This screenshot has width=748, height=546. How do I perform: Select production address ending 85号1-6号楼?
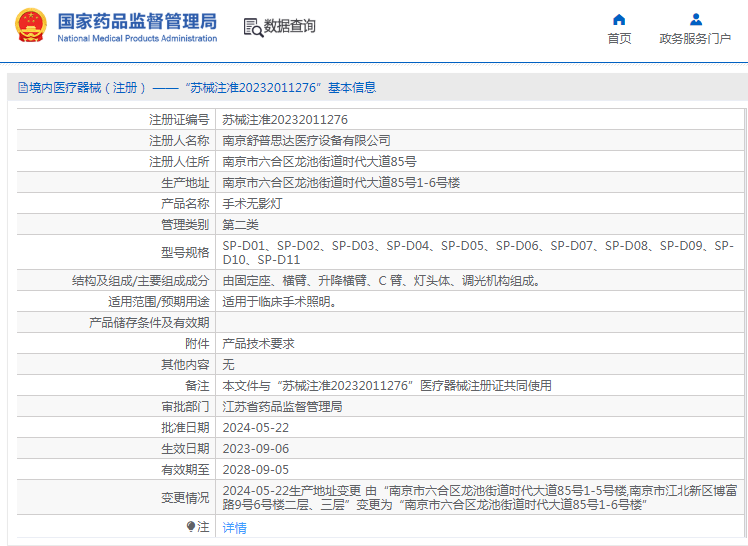341,183
